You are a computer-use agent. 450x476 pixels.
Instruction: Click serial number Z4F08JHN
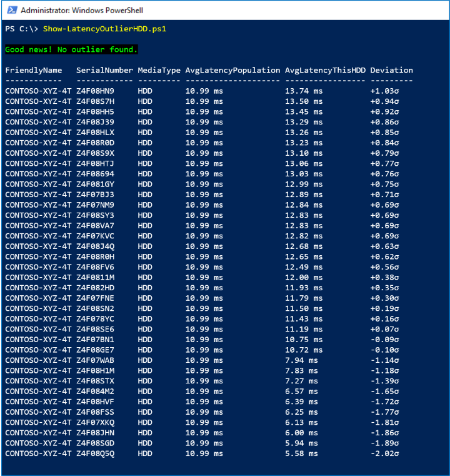(x=95, y=433)
